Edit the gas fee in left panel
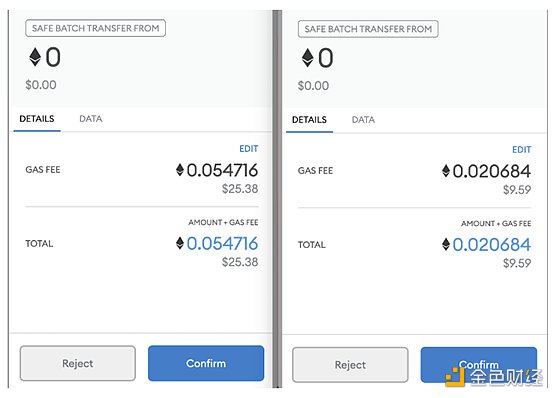This screenshot has height=398, width=554. pos(249,149)
